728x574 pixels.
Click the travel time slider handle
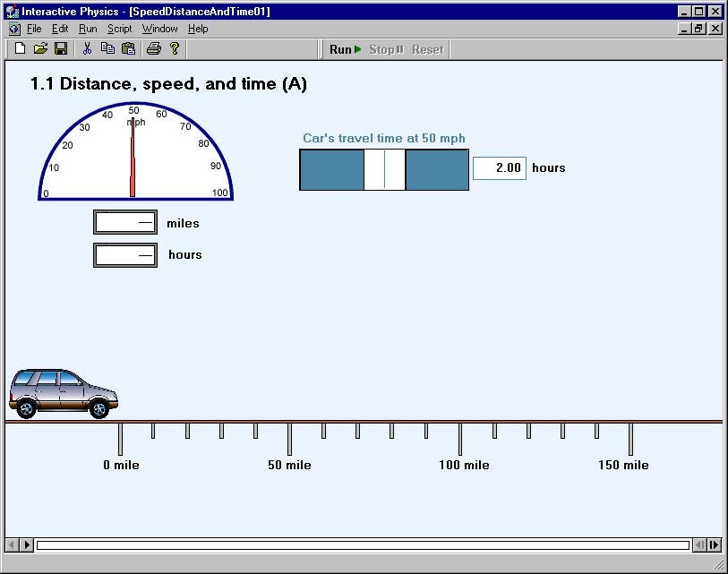pos(384,169)
